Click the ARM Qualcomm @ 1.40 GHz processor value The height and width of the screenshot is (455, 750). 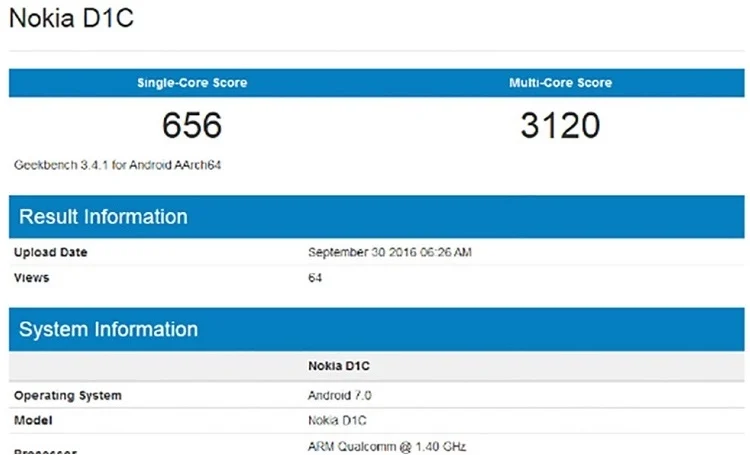coord(387,447)
